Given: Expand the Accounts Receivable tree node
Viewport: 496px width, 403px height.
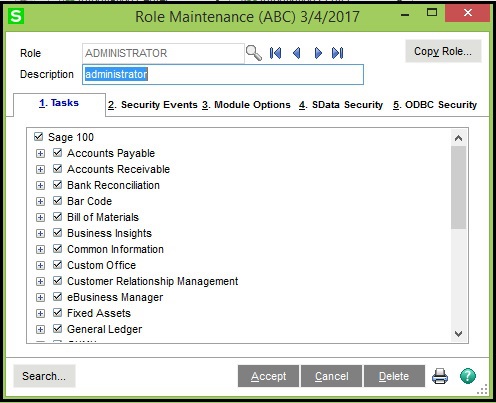Looking at the screenshot, I should 40,169.
